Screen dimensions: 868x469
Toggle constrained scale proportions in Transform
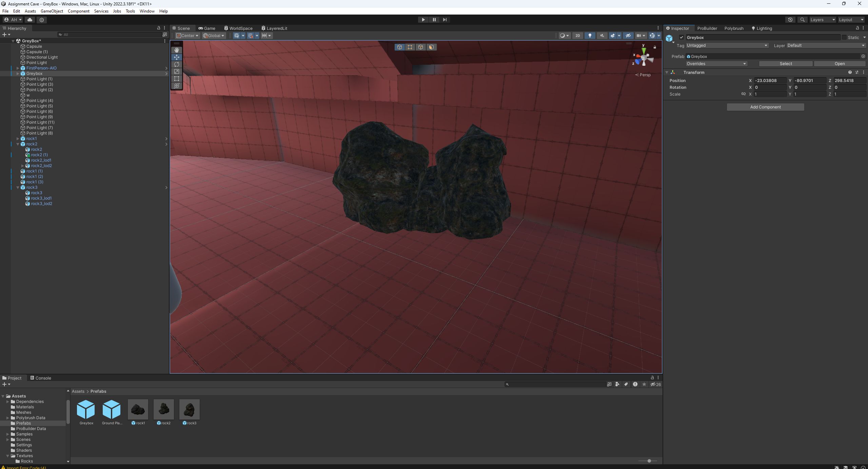click(743, 94)
